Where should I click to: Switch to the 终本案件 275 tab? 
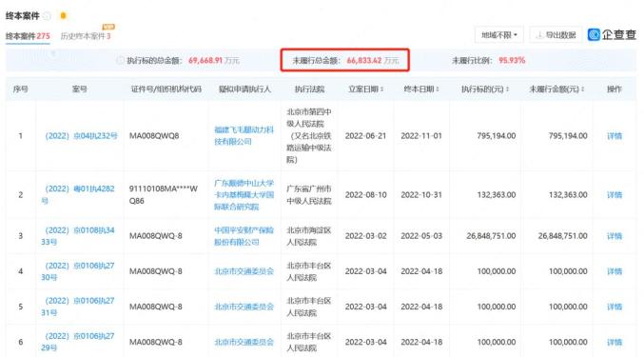click(x=28, y=36)
